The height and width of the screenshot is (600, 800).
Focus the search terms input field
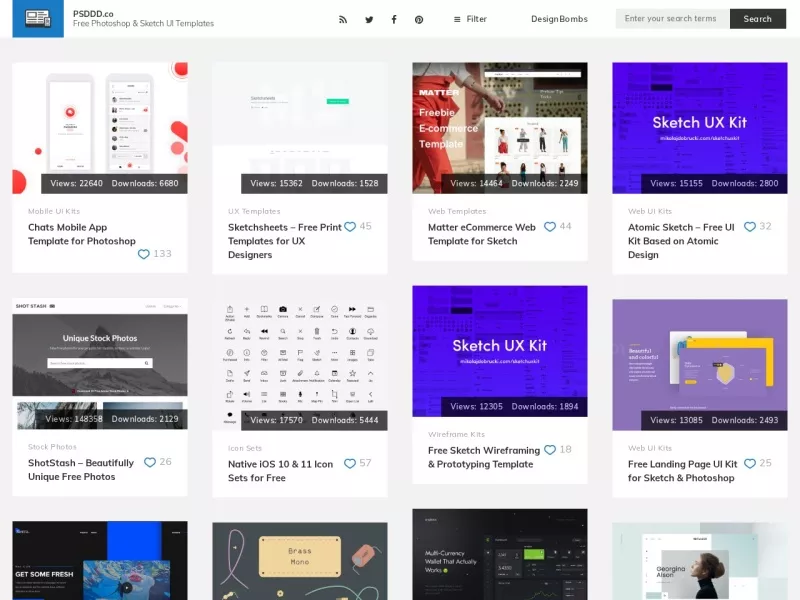(672, 18)
